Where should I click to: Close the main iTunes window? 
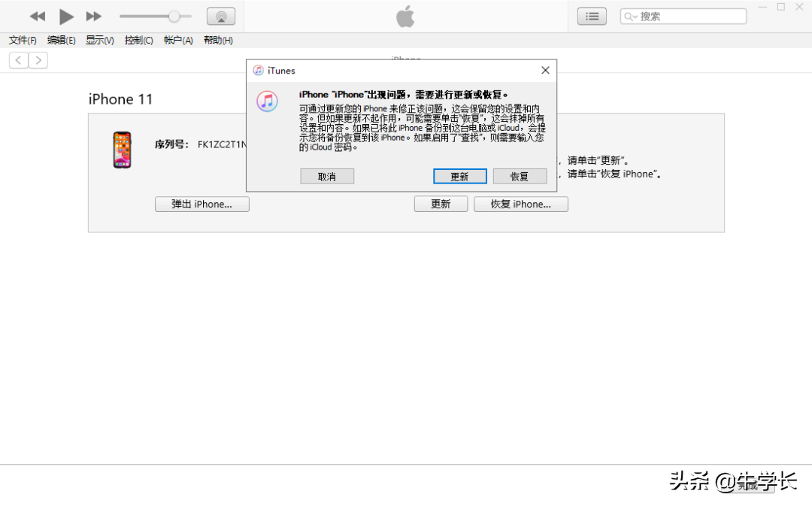point(799,8)
